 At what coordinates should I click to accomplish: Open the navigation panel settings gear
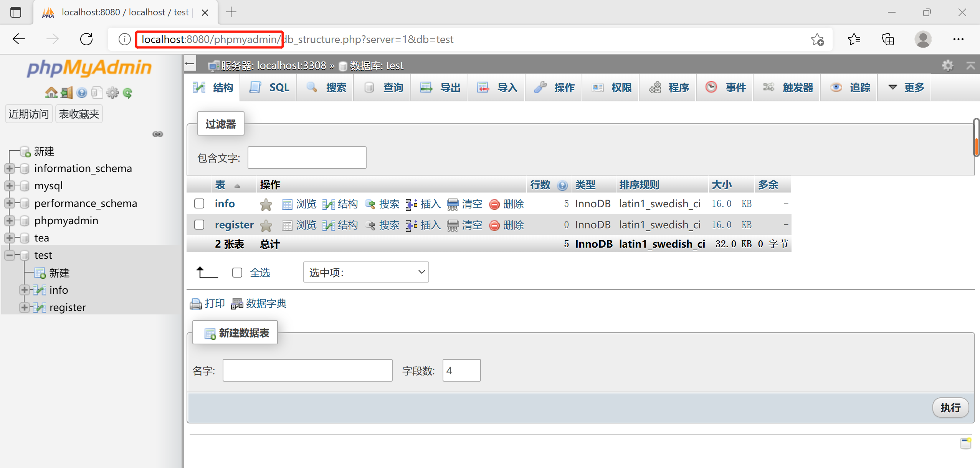pos(112,92)
